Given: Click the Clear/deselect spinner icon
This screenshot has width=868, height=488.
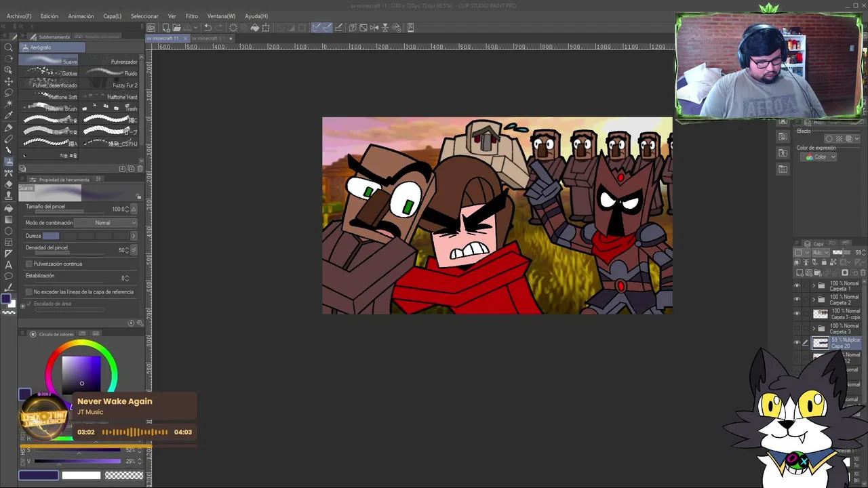Looking at the screenshot, I should [x=233, y=28].
